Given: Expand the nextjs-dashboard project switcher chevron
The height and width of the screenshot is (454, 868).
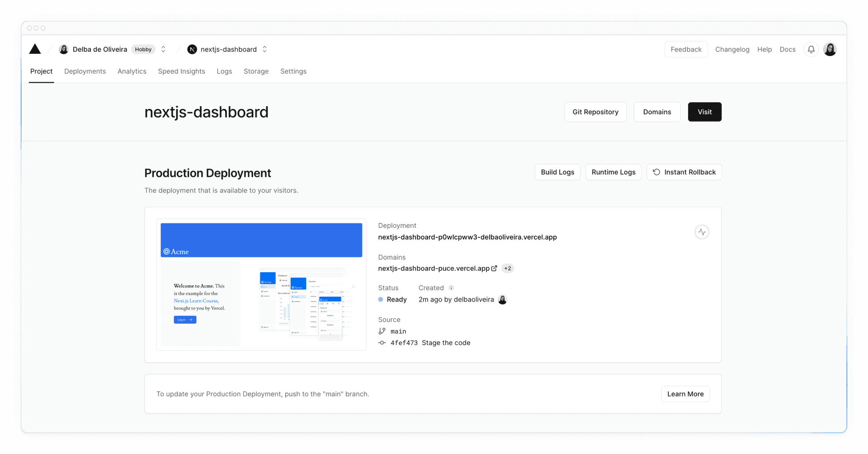Looking at the screenshot, I should (264, 49).
